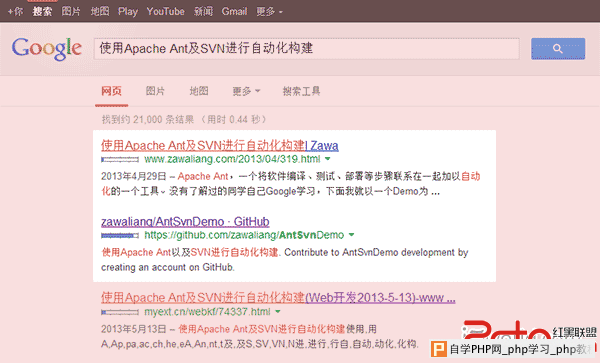Click the blue magnifier search button
Screen dimensions: 600x363
pyautogui.click(x=558, y=49)
